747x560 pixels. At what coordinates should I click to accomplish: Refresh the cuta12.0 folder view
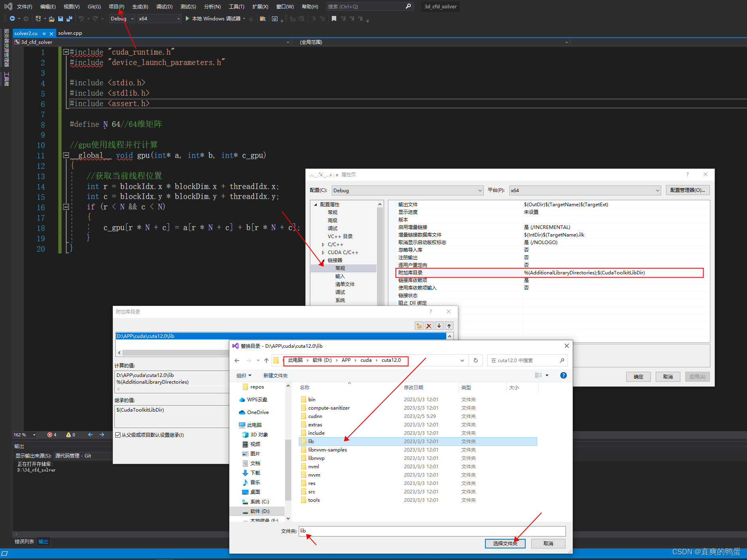point(475,360)
